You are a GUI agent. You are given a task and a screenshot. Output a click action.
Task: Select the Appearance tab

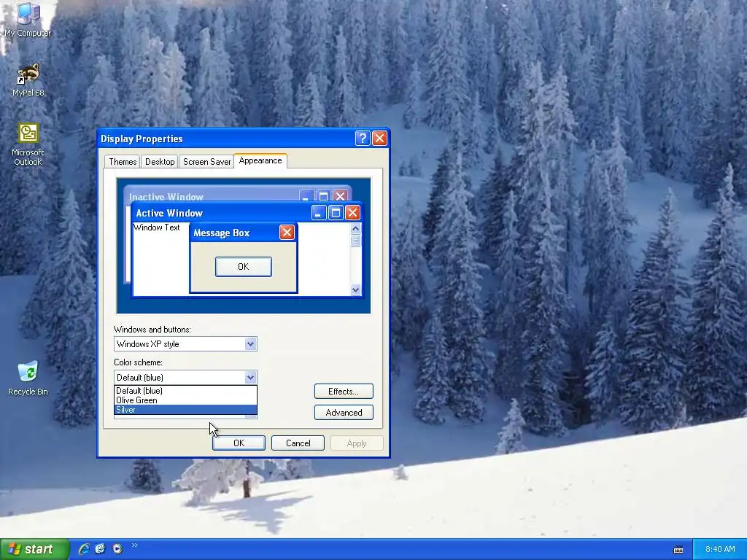tap(260, 160)
